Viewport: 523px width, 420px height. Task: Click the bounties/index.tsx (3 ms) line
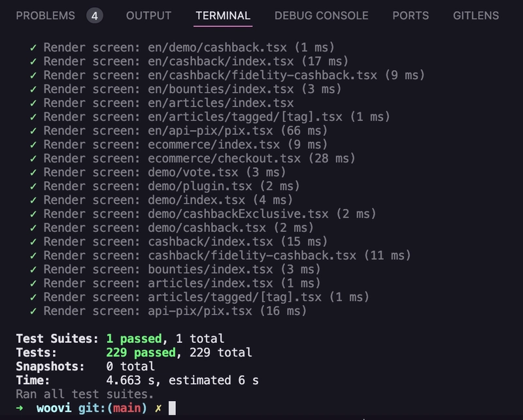coord(175,269)
